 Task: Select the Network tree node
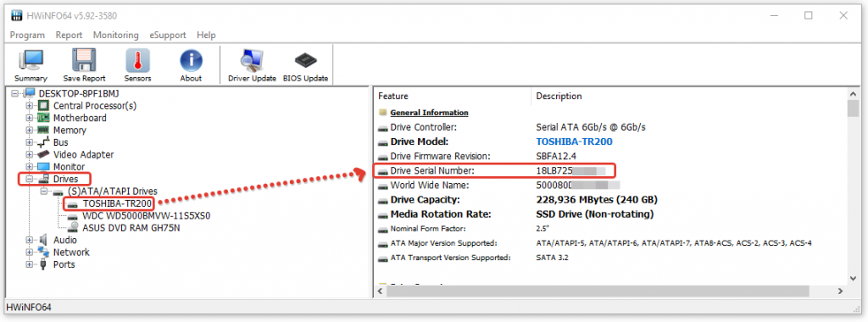(x=71, y=253)
